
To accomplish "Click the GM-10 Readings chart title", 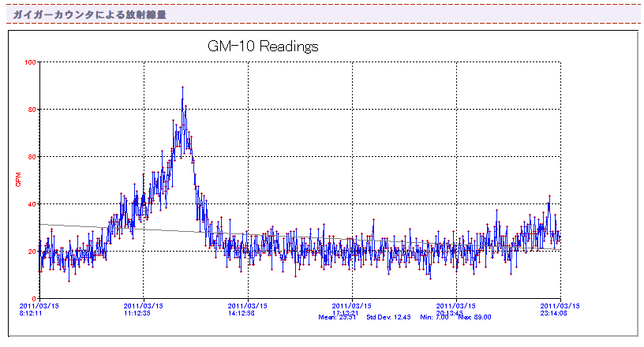I will 263,47.
